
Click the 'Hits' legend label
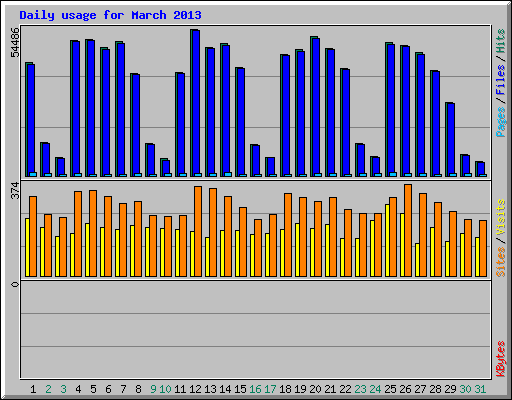(x=501, y=41)
